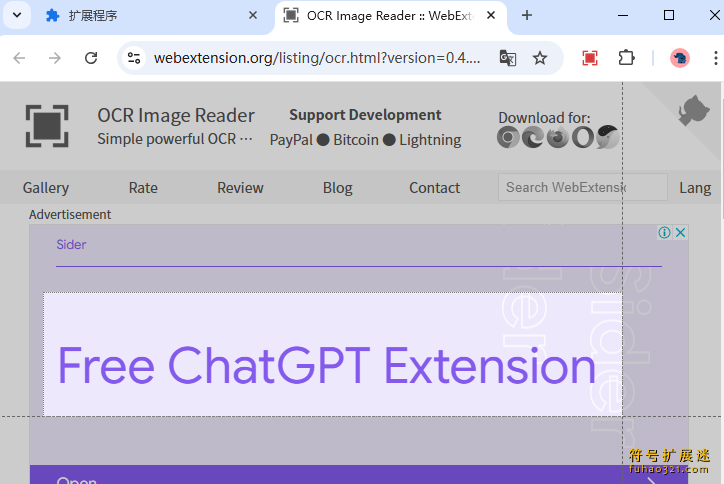Viewport: 724px width, 484px height.
Task: Click the Free ChatGPT Extension headline
Action: pos(327,366)
